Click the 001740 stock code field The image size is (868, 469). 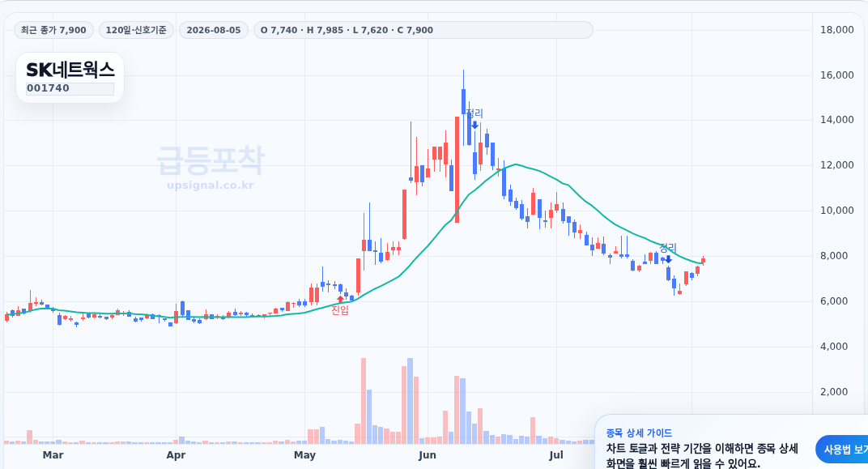[x=70, y=88]
